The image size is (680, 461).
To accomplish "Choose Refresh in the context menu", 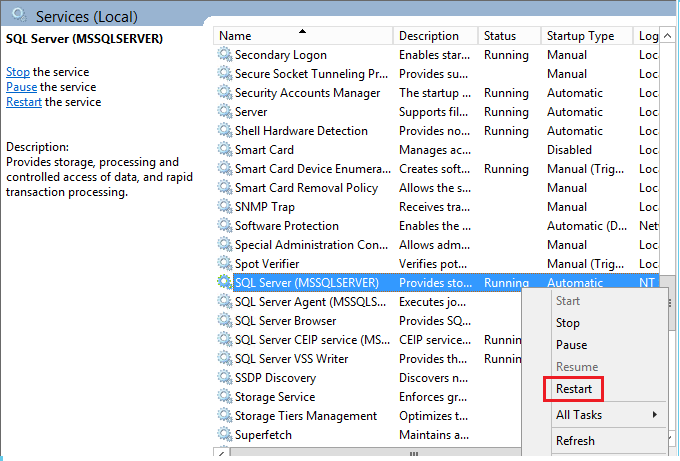I will (575, 441).
